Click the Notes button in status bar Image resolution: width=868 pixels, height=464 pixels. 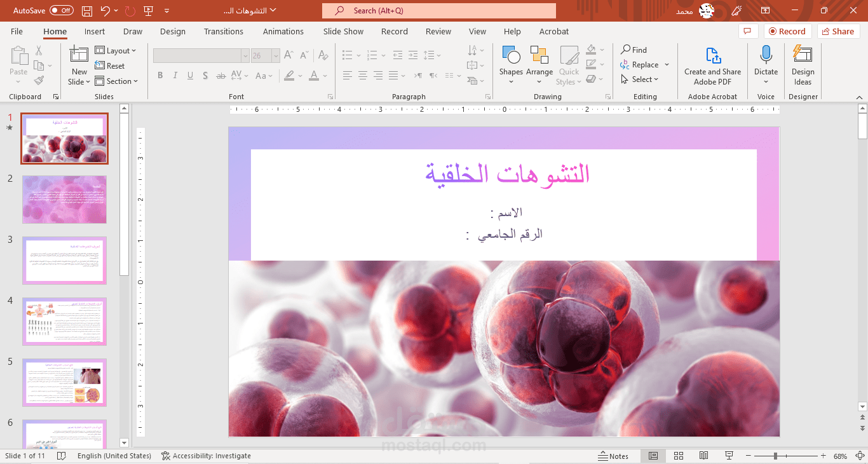(x=614, y=456)
